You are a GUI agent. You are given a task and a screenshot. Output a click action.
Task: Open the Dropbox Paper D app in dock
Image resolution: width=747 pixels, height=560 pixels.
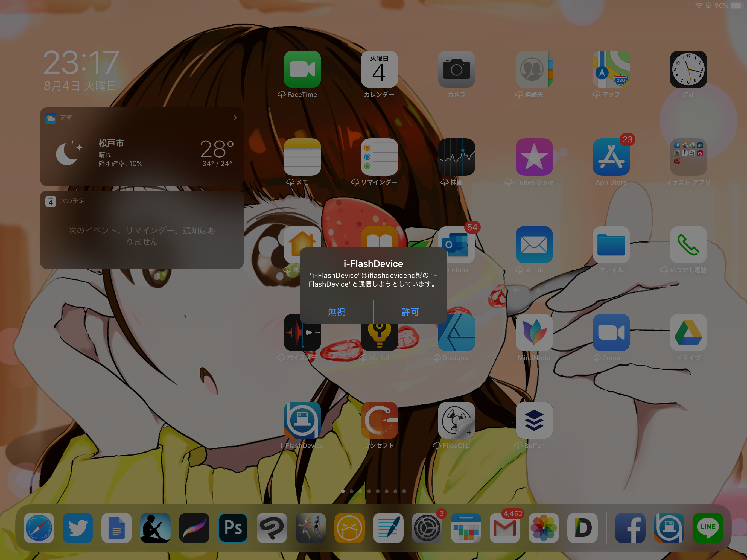coord(583,527)
